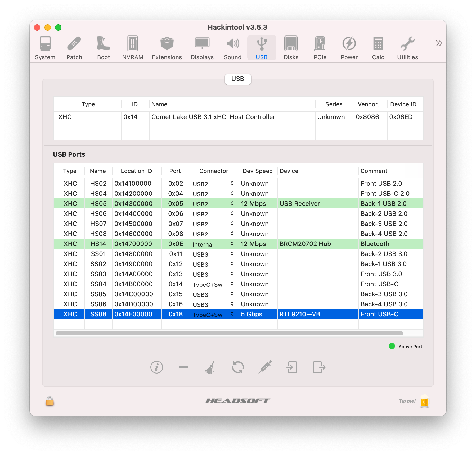Sort ports by Connector column header

tap(214, 171)
